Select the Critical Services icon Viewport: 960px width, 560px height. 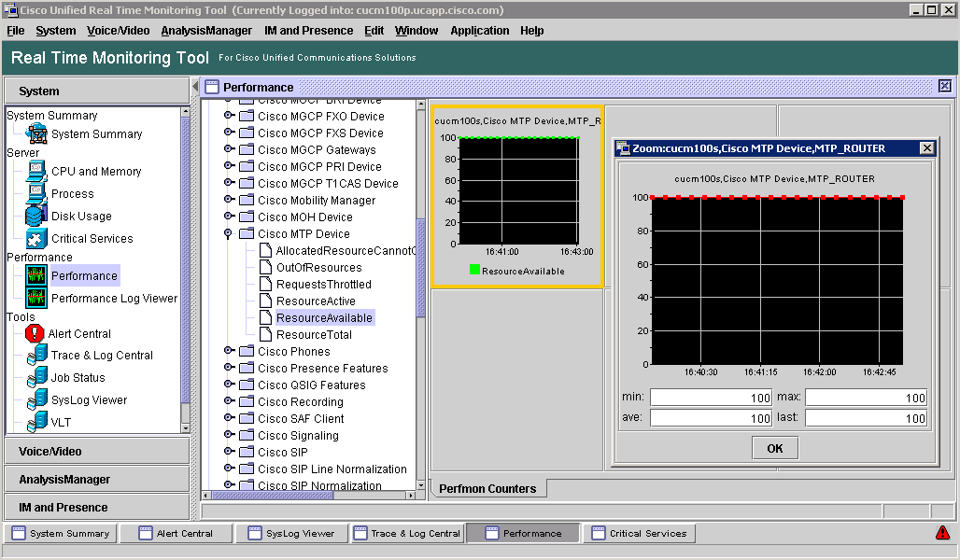pyautogui.click(x=36, y=239)
